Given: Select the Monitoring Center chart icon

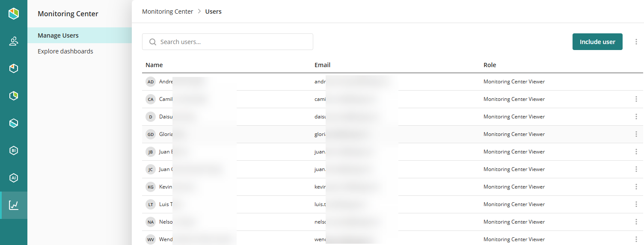Looking at the screenshot, I should (14, 205).
